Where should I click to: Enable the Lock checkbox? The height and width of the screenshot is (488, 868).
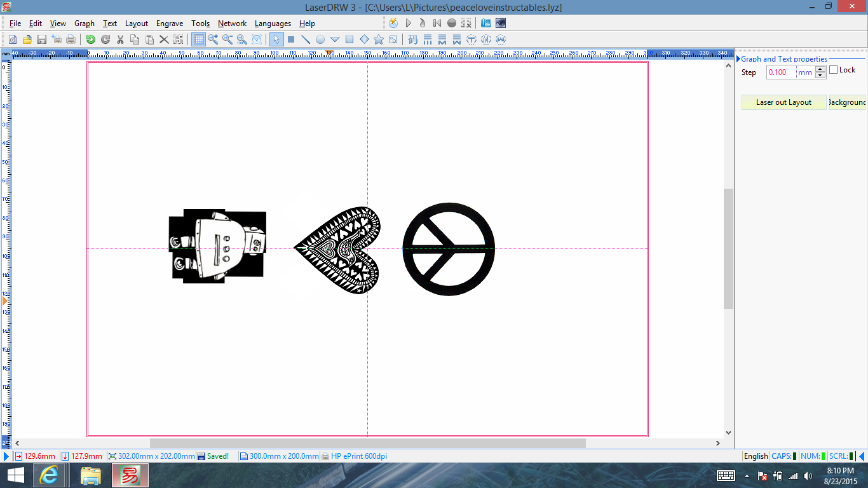click(x=834, y=70)
